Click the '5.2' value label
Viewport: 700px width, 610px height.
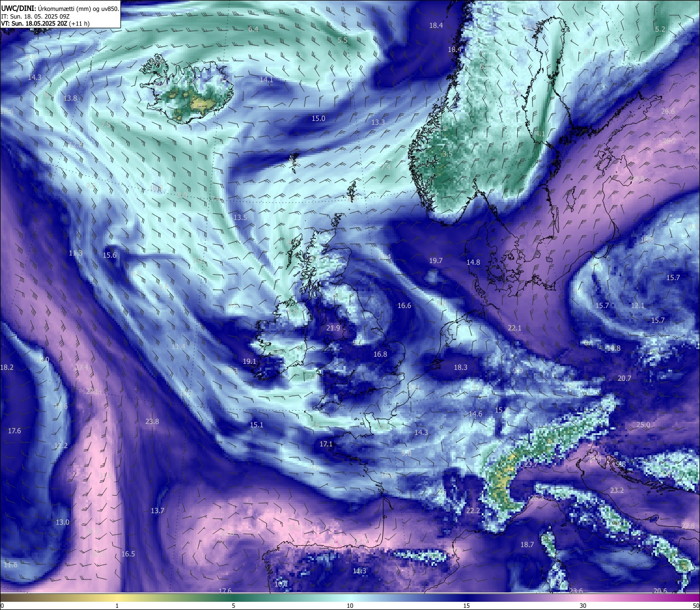660,30
